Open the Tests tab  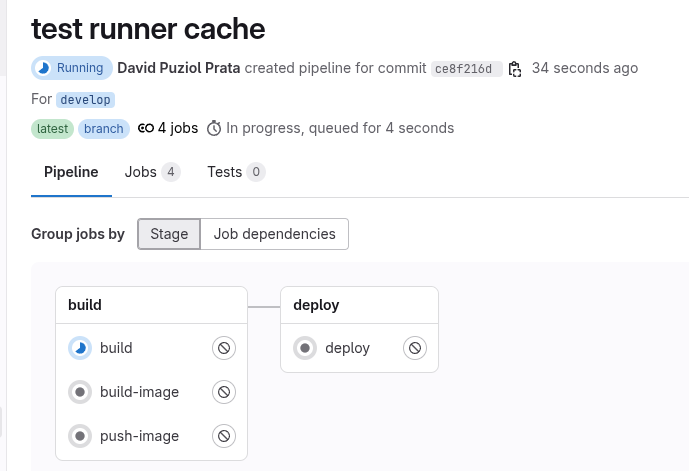point(236,172)
